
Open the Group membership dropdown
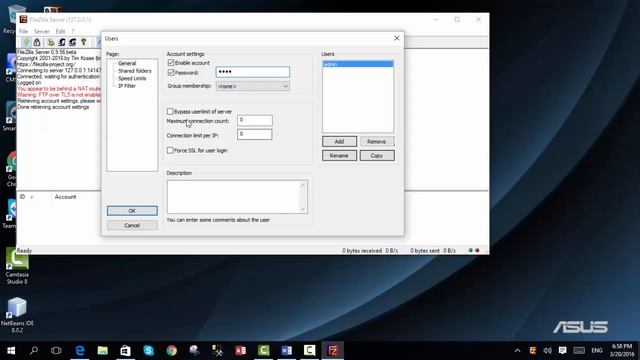[x=253, y=86]
